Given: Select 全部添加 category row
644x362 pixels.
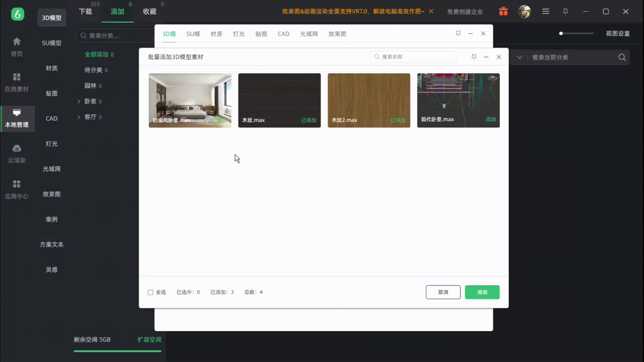Looking at the screenshot, I should [99, 54].
